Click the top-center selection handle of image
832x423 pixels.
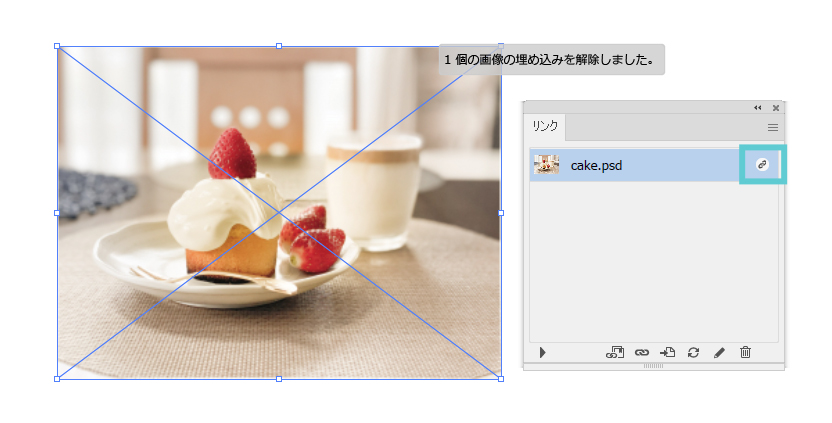[279, 46]
